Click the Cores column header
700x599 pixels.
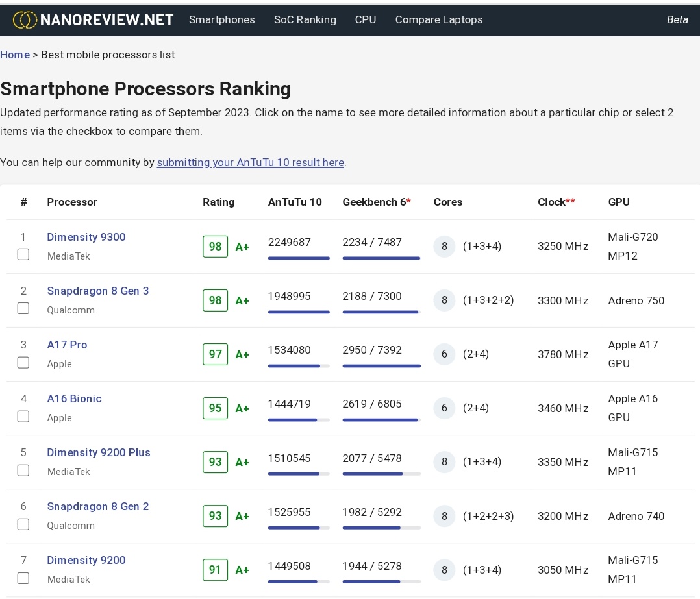click(448, 202)
